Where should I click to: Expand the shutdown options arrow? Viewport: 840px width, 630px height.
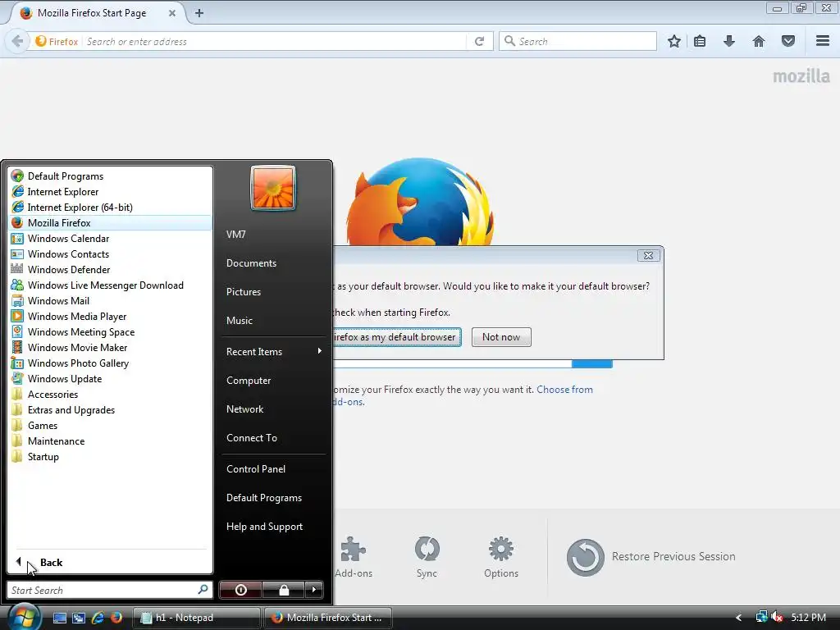pyautogui.click(x=314, y=590)
